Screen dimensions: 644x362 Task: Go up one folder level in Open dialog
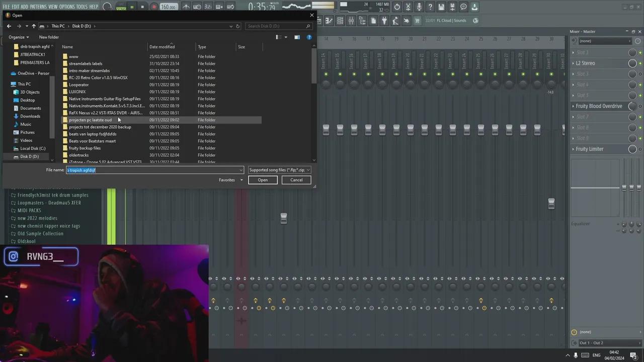point(34,26)
